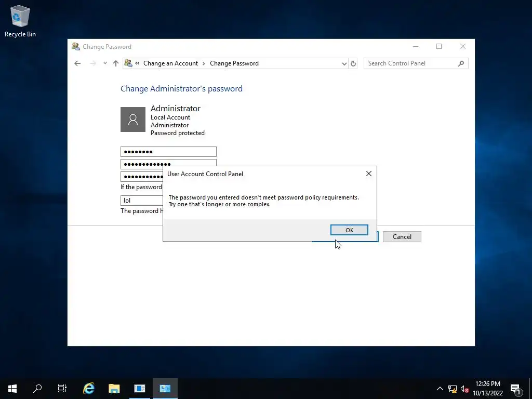
Task: Open the Action Center notifications icon
Action: click(x=516, y=389)
